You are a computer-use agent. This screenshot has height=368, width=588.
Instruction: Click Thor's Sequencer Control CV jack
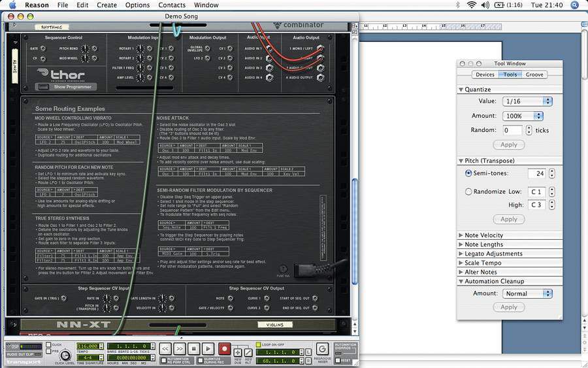[42, 59]
